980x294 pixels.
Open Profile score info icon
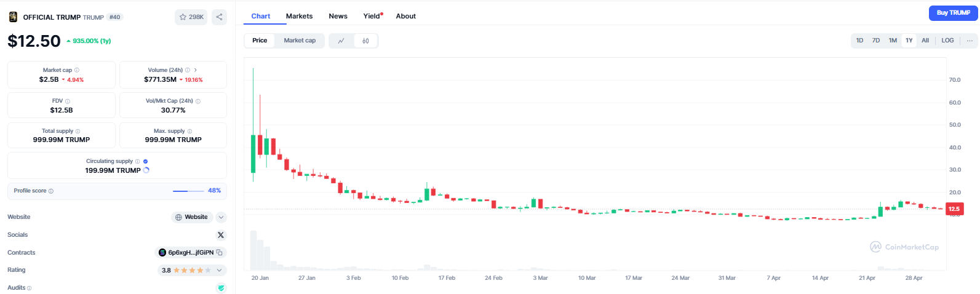tap(51, 191)
